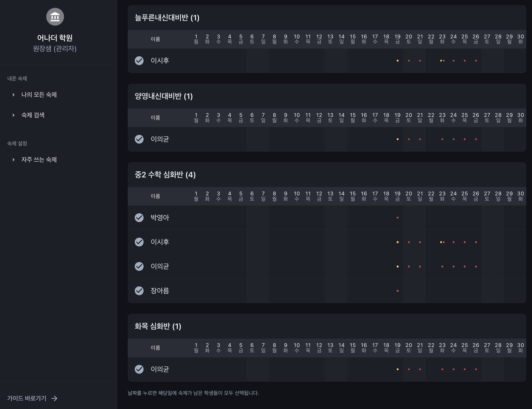
Task: Click double dot on 23rd for 이시후 in 늘푸른내신대비반
Action: (442, 61)
